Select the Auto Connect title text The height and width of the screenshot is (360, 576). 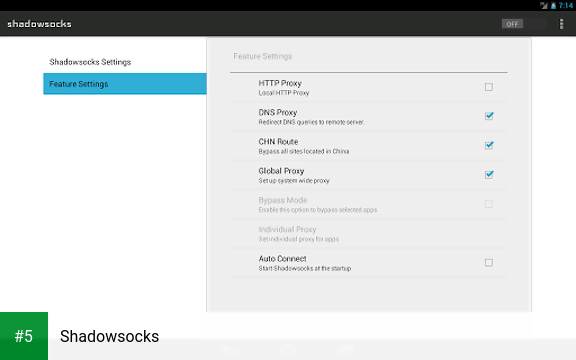click(x=282, y=259)
